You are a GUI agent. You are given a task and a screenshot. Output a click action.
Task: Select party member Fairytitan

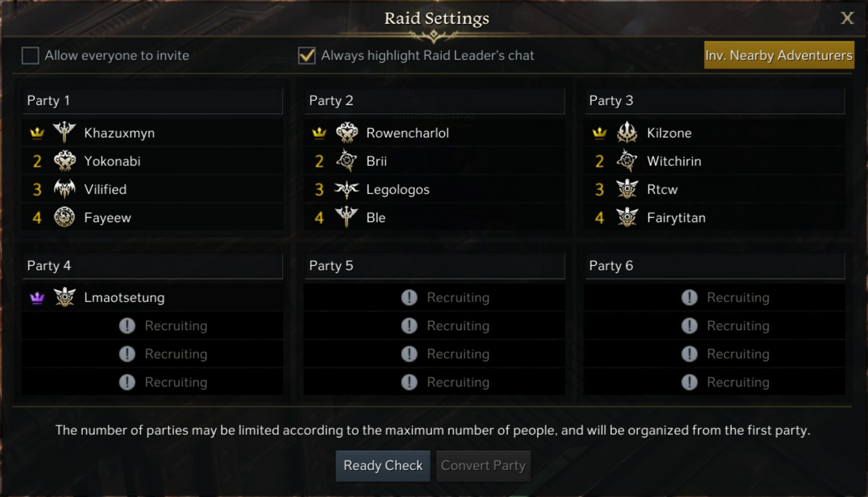(676, 217)
